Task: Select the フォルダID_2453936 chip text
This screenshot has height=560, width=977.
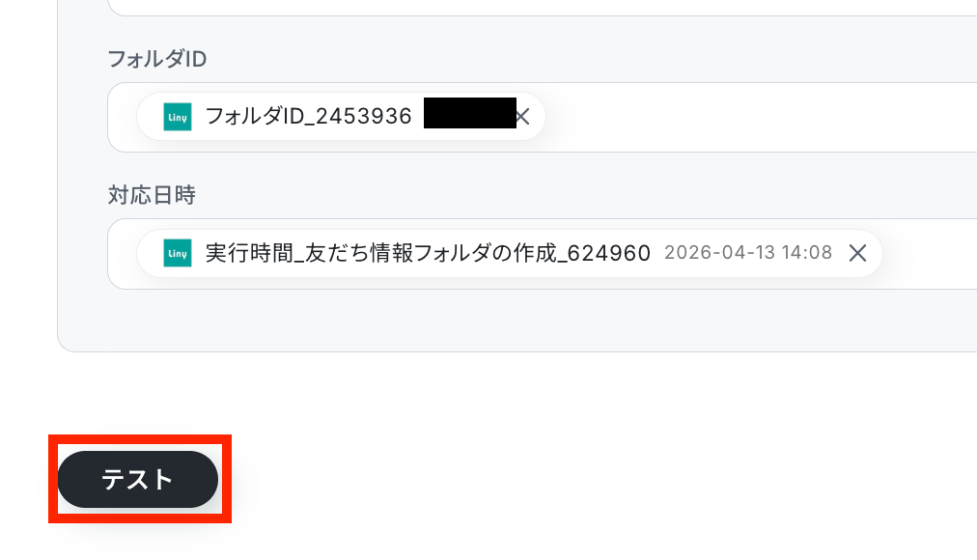Action: [x=308, y=117]
